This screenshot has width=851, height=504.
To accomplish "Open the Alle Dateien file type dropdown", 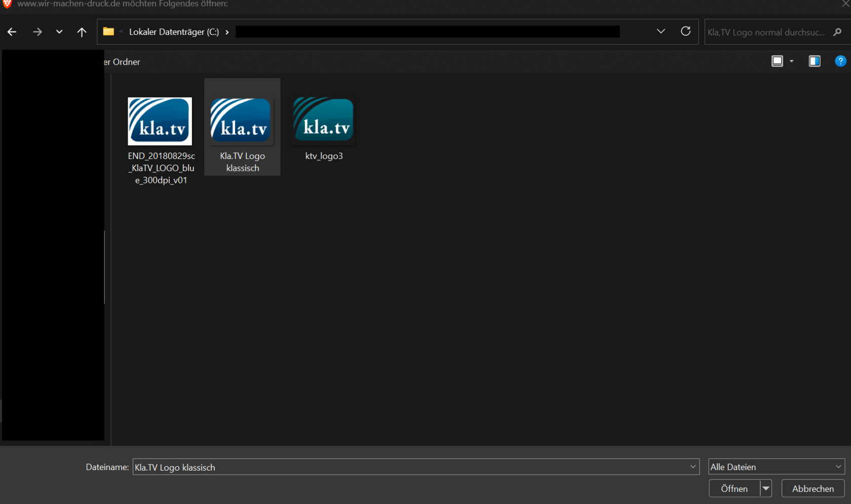I will tap(777, 467).
